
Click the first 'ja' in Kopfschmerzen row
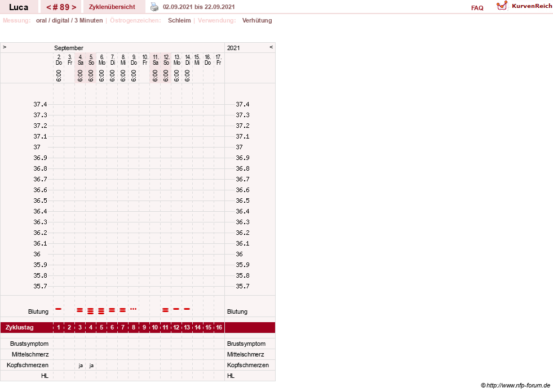(x=81, y=366)
